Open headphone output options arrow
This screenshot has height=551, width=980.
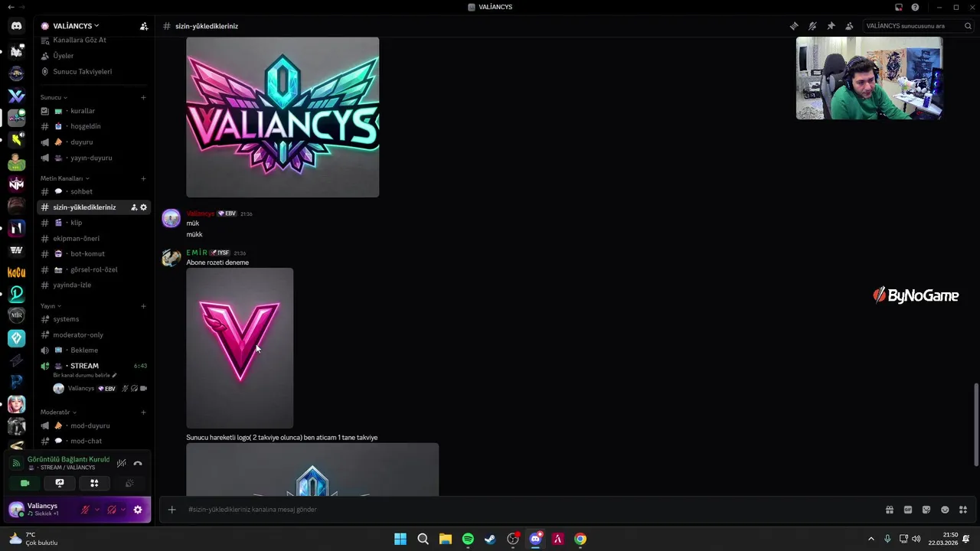coord(122,510)
